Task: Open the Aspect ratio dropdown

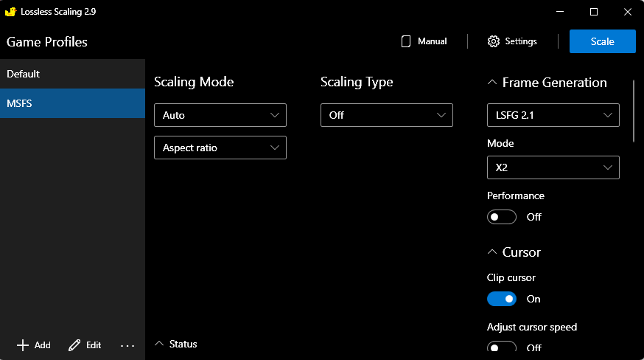Action: click(220, 148)
